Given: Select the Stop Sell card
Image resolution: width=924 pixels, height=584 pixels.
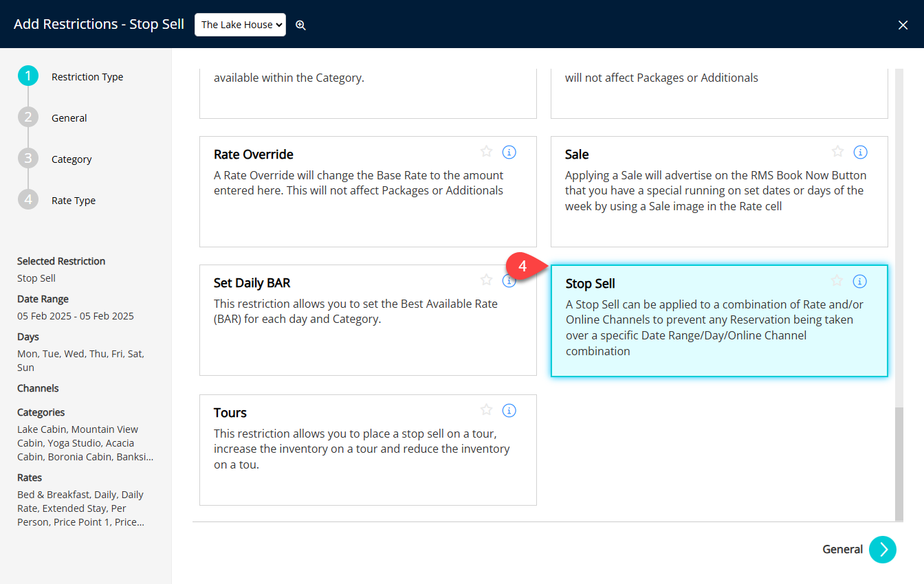Looking at the screenshot, I should coord(719,321).
